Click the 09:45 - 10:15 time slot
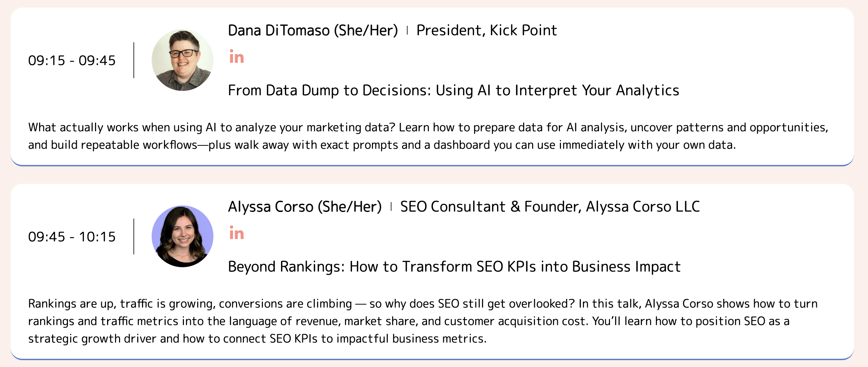The width and height of the screenshot is (868, 367). [x=72, y=237]
